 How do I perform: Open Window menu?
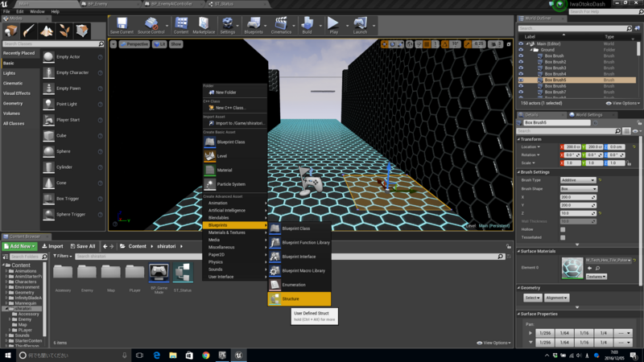point(37,11)
